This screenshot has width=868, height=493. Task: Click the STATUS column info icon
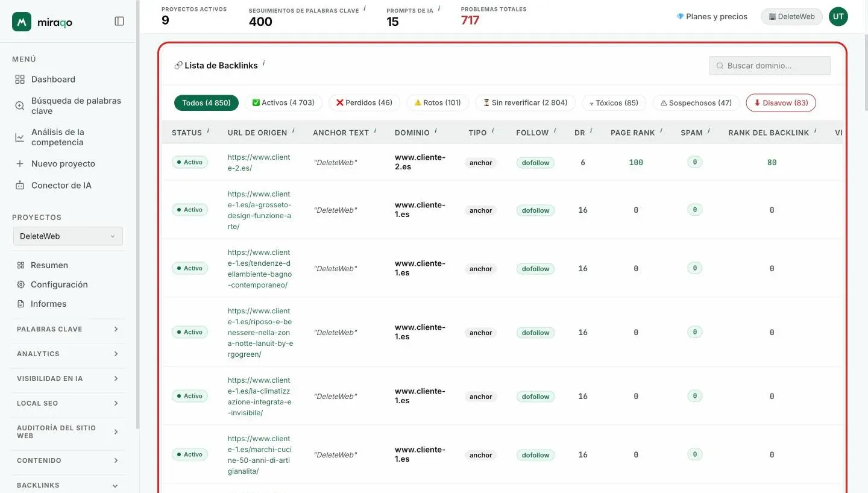click(x=209, y=131)
